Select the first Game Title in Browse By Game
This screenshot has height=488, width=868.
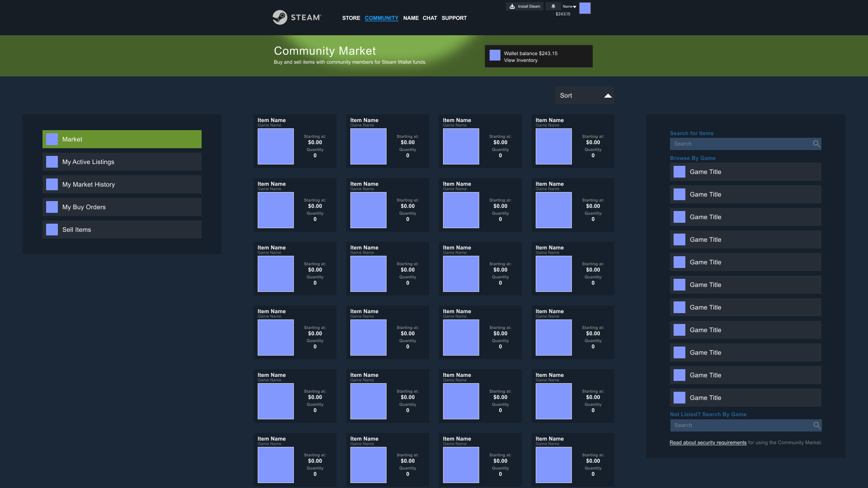[x=745, y=172]
